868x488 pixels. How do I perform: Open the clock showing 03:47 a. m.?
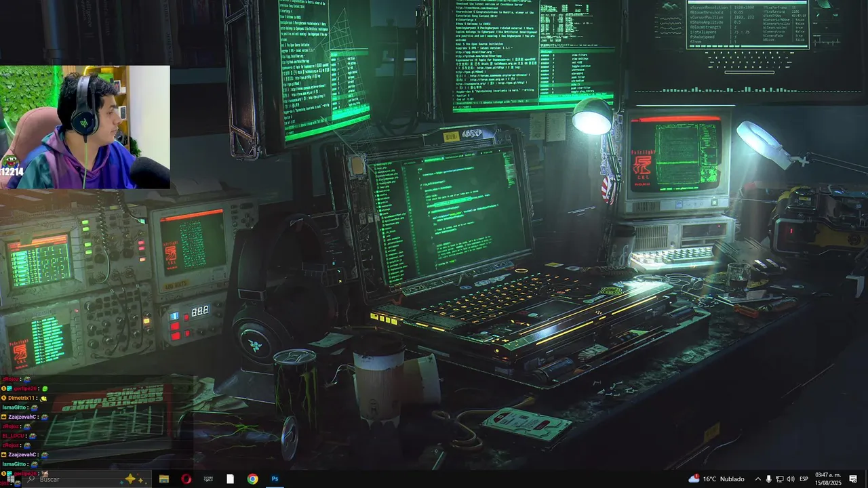point(828,479)
